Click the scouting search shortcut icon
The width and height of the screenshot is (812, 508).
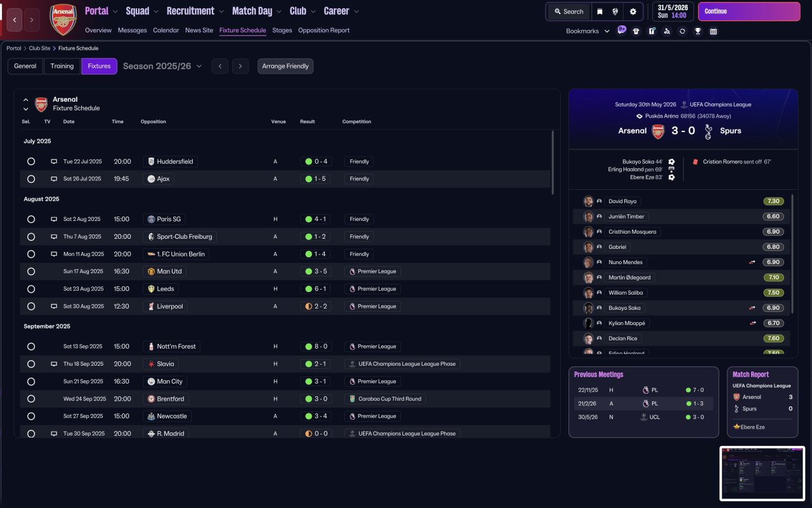[667, 31]
